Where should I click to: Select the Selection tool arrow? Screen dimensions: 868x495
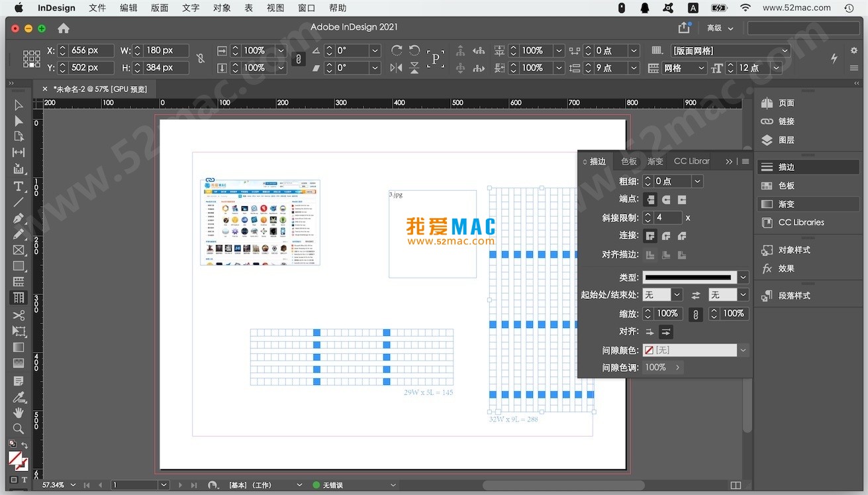click(19, 105)
